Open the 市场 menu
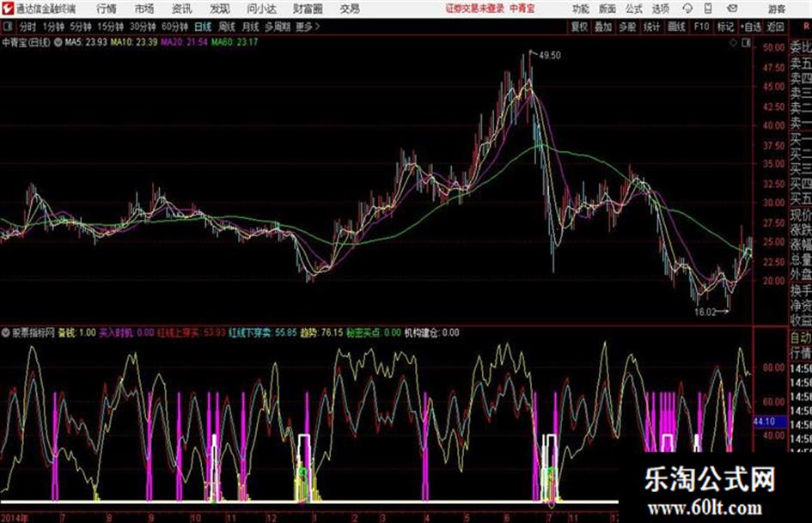Screen dimensions: 812x523 (x=144, y=9)
